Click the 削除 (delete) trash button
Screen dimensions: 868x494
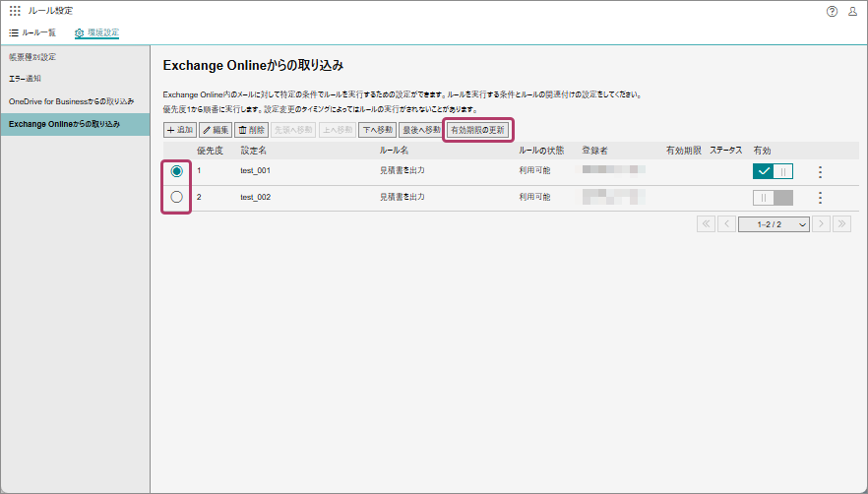pos(251,130)
